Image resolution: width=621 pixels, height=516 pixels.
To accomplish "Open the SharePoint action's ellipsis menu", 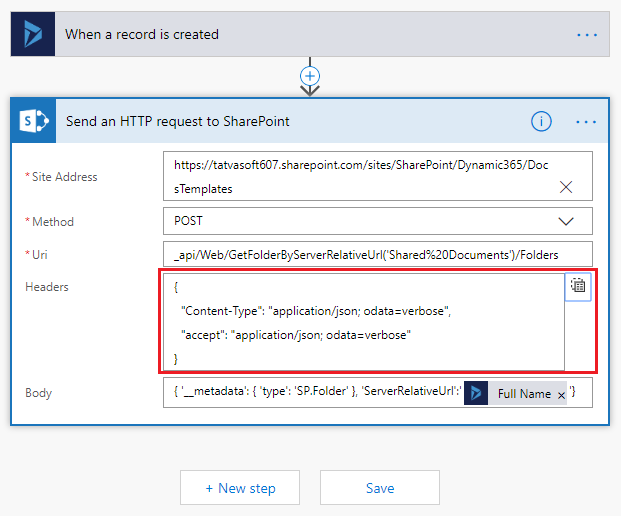I will (x=586, y=122).
